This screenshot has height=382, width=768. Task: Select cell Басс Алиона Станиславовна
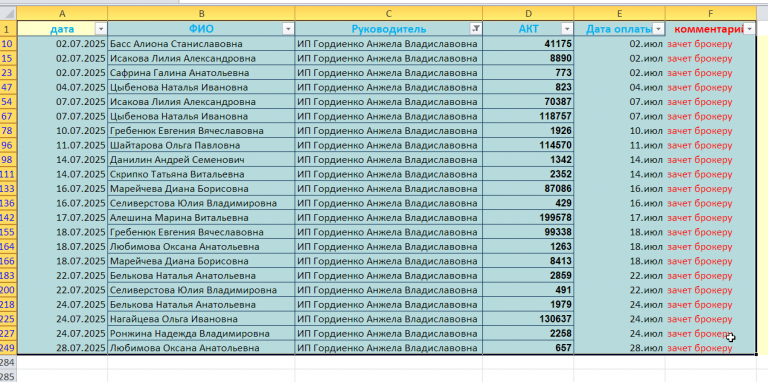(201, 44)
